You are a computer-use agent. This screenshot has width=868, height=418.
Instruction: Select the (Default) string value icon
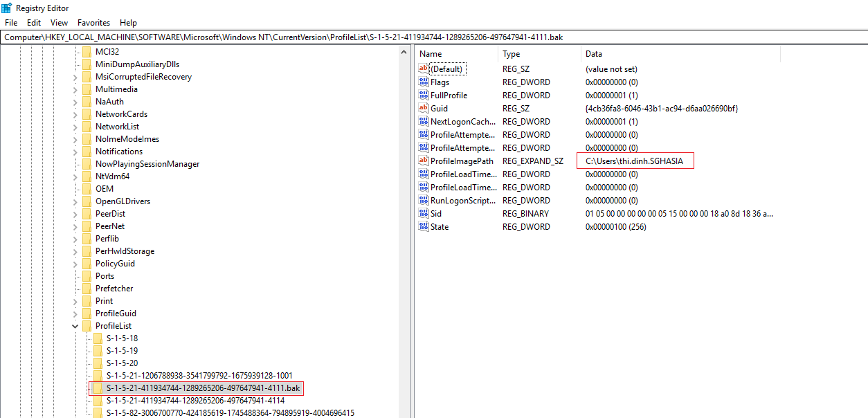(x=424, y=69)
